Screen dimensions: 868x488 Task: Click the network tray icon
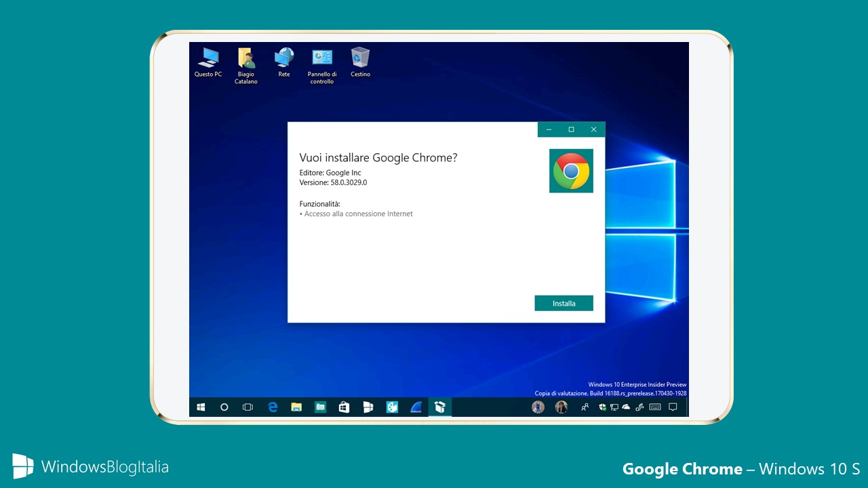click(614, 407)
